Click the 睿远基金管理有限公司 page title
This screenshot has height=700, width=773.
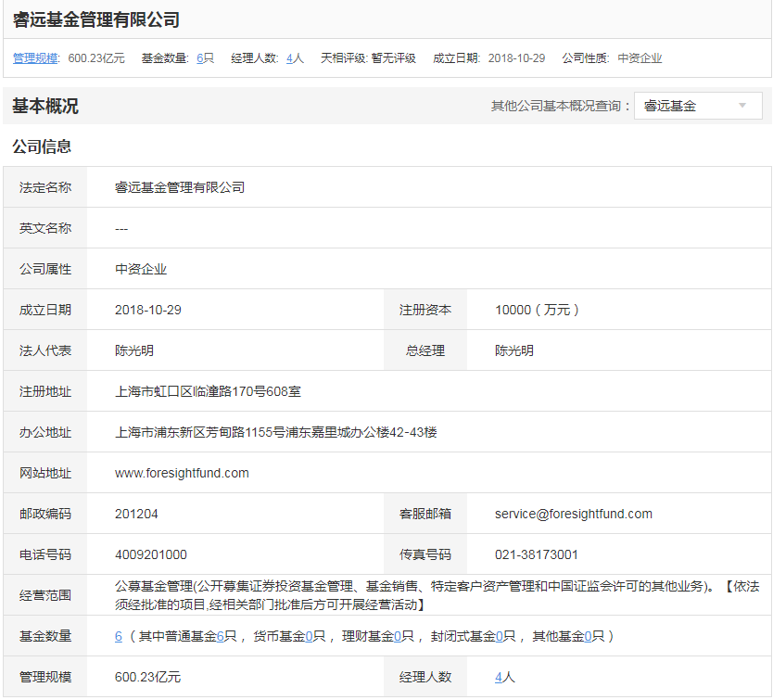tap(96, 19)
